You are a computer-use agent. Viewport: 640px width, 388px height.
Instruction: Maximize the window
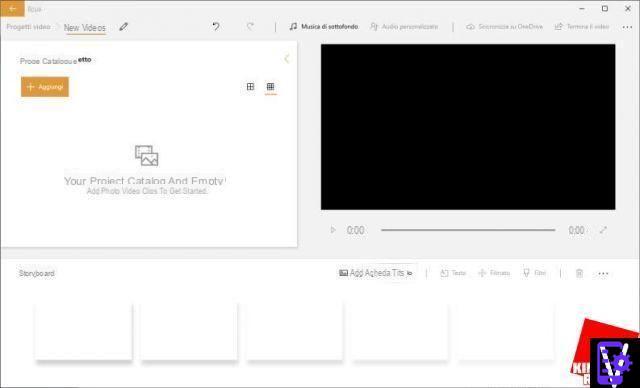(x=605, y=9)
